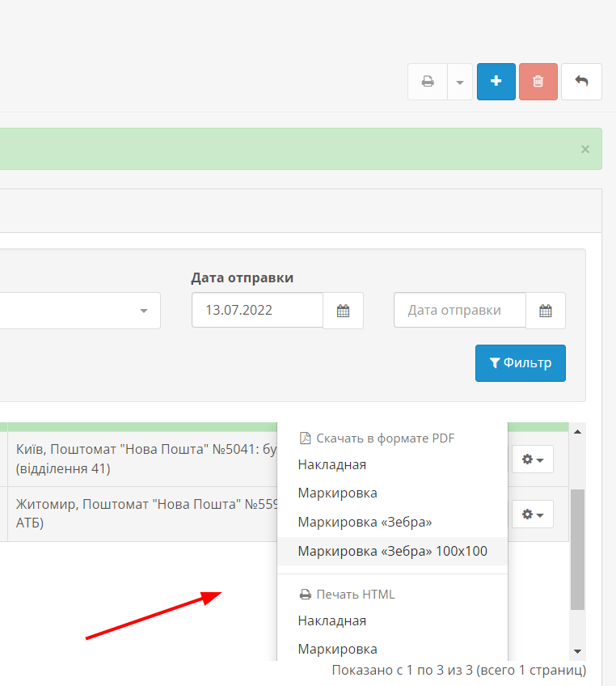
Task: Click the printer icon button
Action: coord(428,82)
